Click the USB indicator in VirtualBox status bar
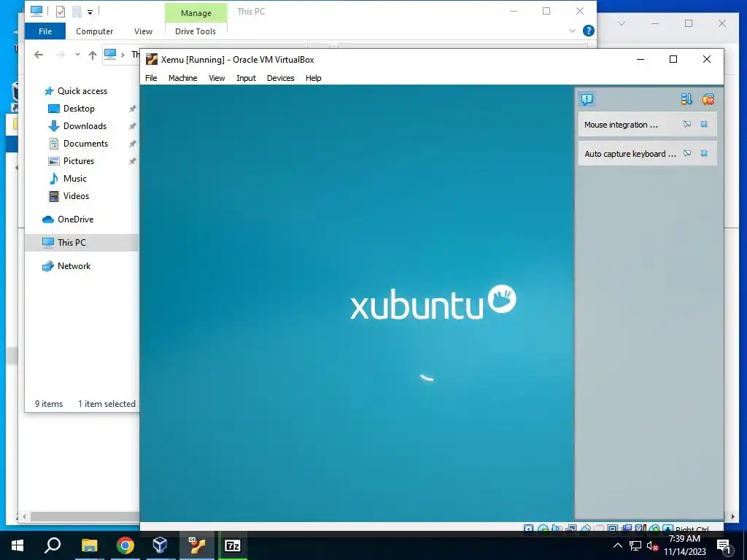 tap(586, 528)
